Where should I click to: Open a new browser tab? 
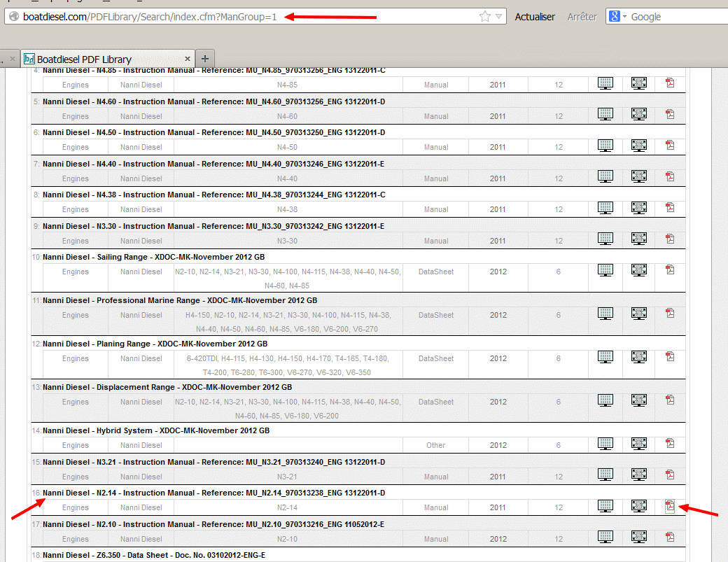[204, 59]
